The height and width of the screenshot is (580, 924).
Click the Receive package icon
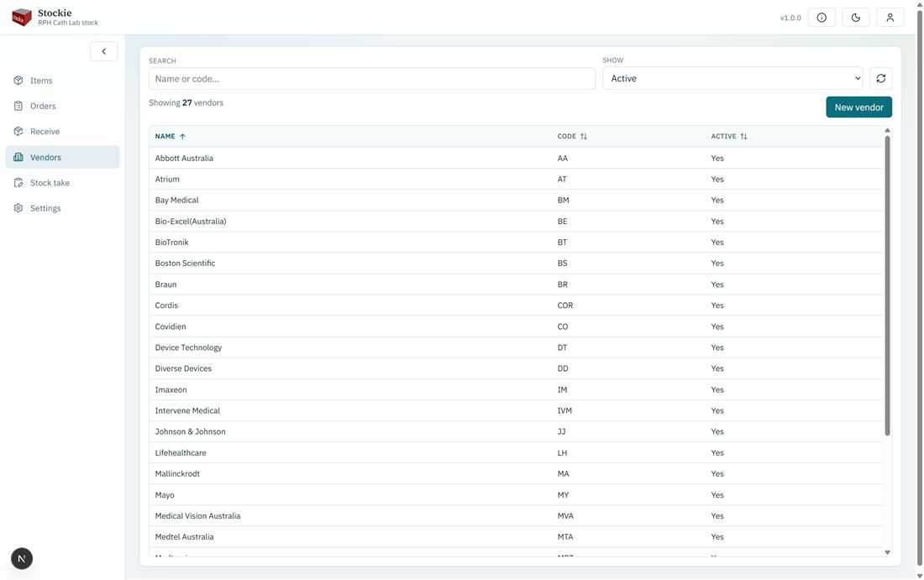pyautogui.click(x=18, y=131)
